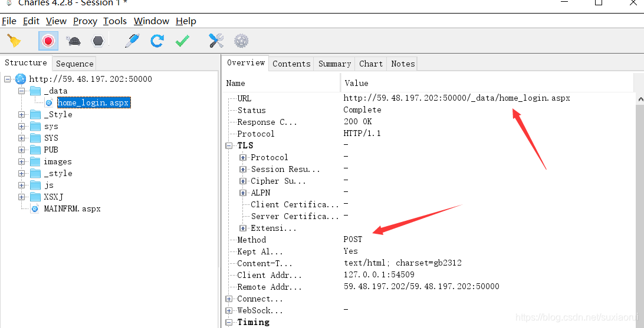Collapse the http://59.48.197.202:50000 host node
Viewport: 644px width, 328px height.
point(8,79)
